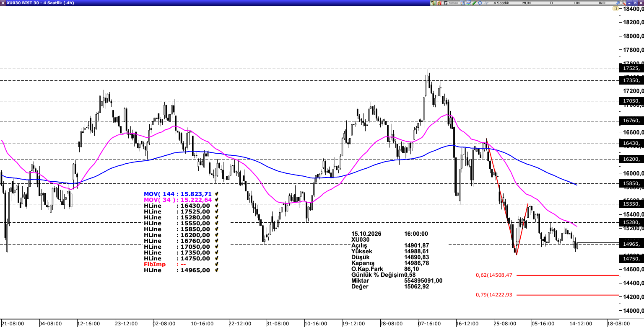This screenshot has width=644, height=327.
Task: Click the blue four-arrow move icon
Action: click(x=480, y=3)
